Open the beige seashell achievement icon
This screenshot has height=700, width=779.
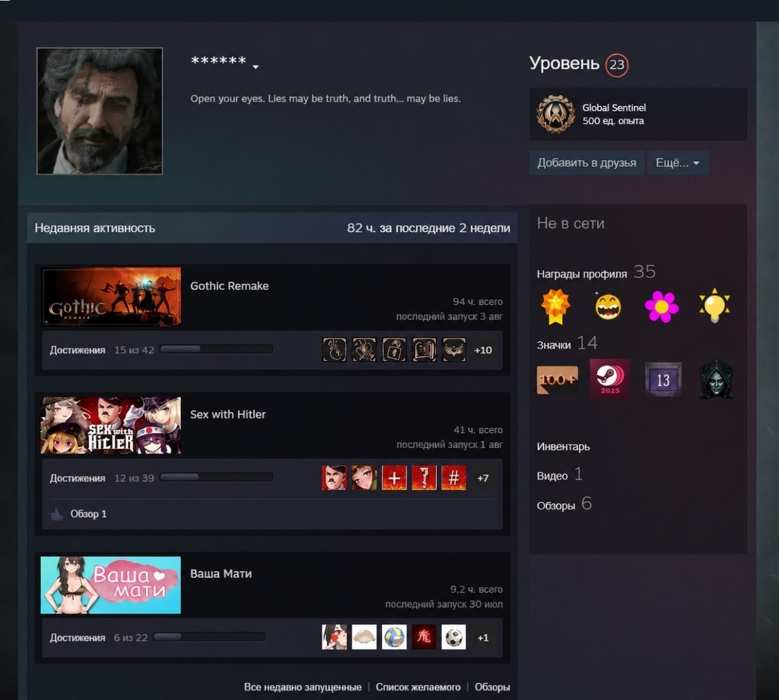[364, 637]
